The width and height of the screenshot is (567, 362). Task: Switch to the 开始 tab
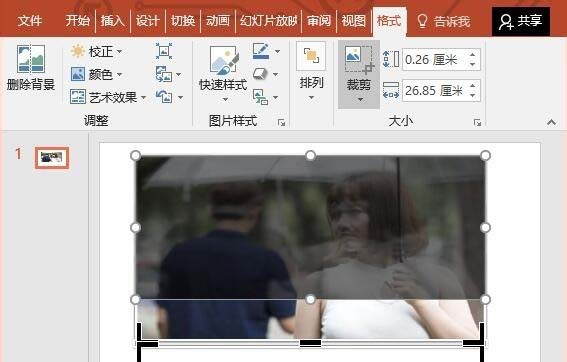(x=77, y=21)
